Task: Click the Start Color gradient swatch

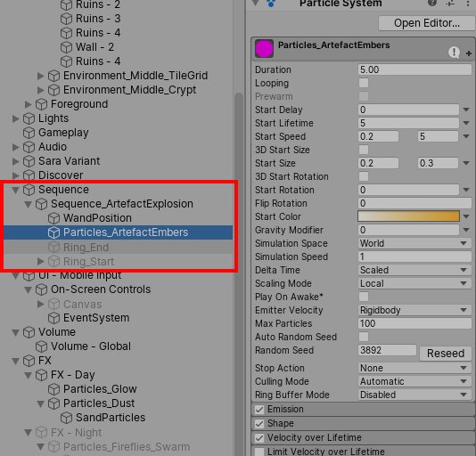Action: (x=408, y=216)
